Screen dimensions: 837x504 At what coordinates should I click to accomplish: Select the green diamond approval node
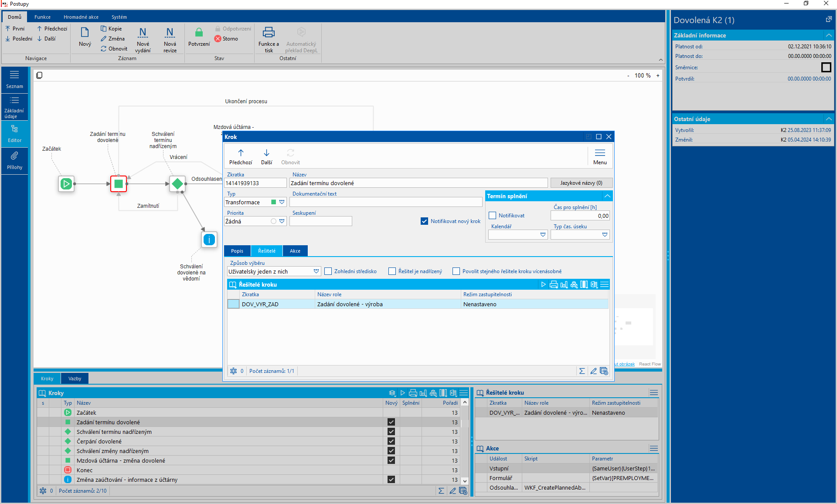point(177,184)
